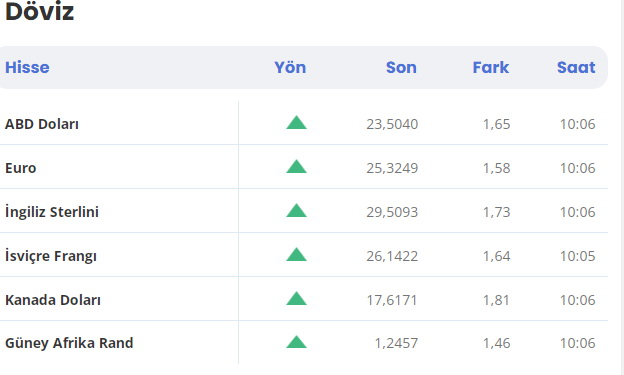
Task: Click the up arrow beside İsviçre Frangı
Action: point(296,254)
